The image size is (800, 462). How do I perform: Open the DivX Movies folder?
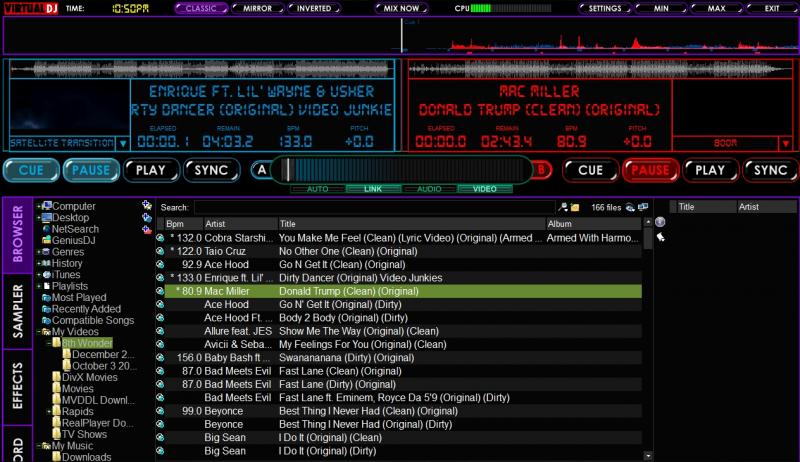click(x=85, y=377)
